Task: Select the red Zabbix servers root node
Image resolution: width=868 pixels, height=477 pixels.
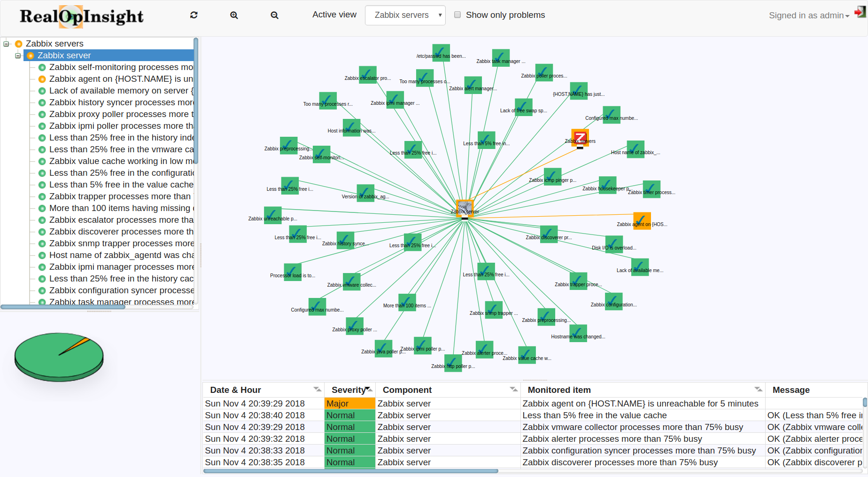Action: coord(580,137)
